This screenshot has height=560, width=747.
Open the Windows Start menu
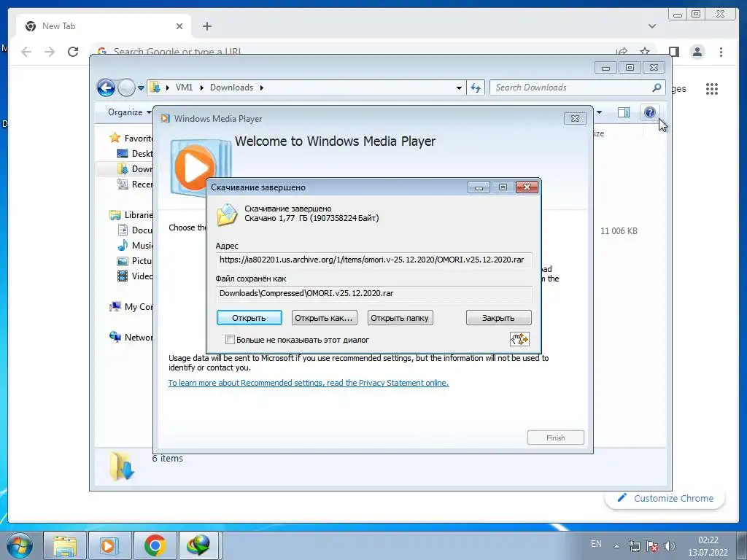[20, 545]
